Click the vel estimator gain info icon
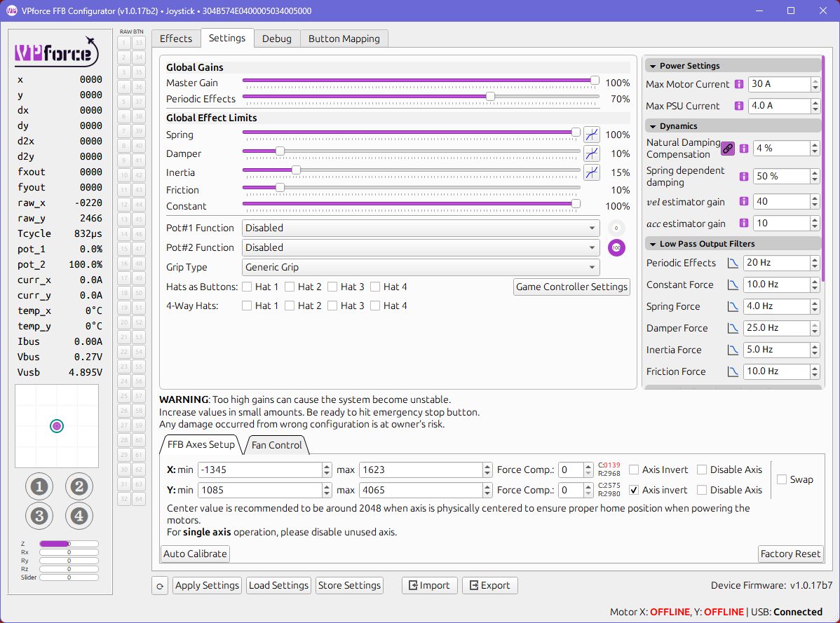Image resolution: width=840 pixels, height=623 pixels. (743, 201)
